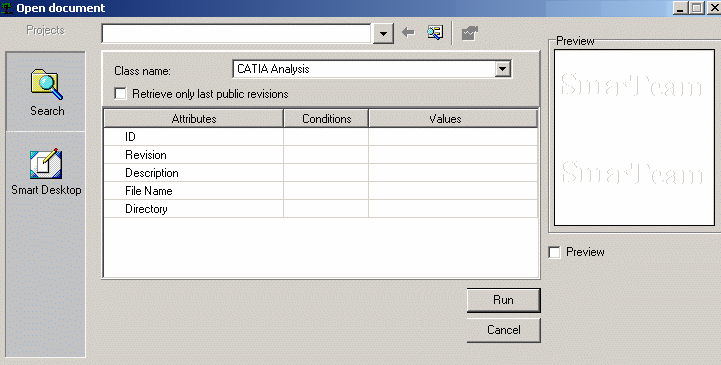
Task: Enable Retrieve only last public revisions
Action: coord(120,94)
